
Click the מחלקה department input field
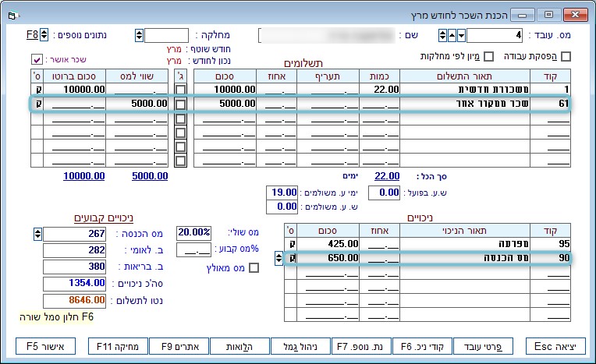166,35
